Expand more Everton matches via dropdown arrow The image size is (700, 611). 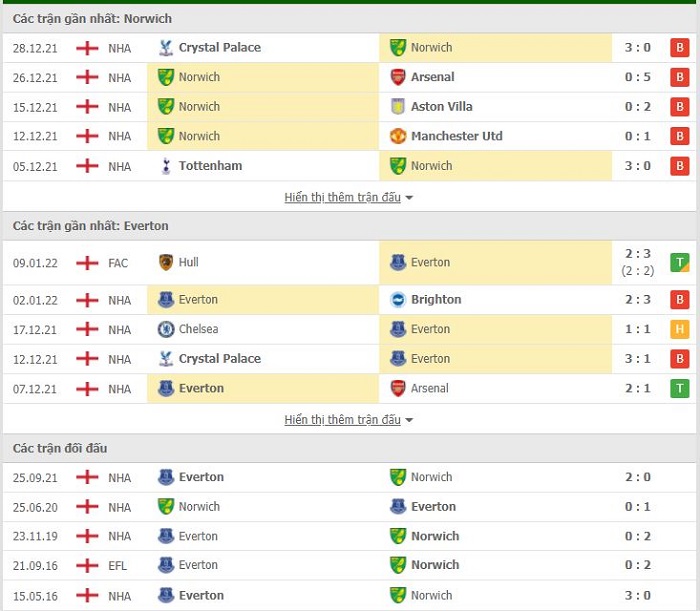[x=409, y=420]
